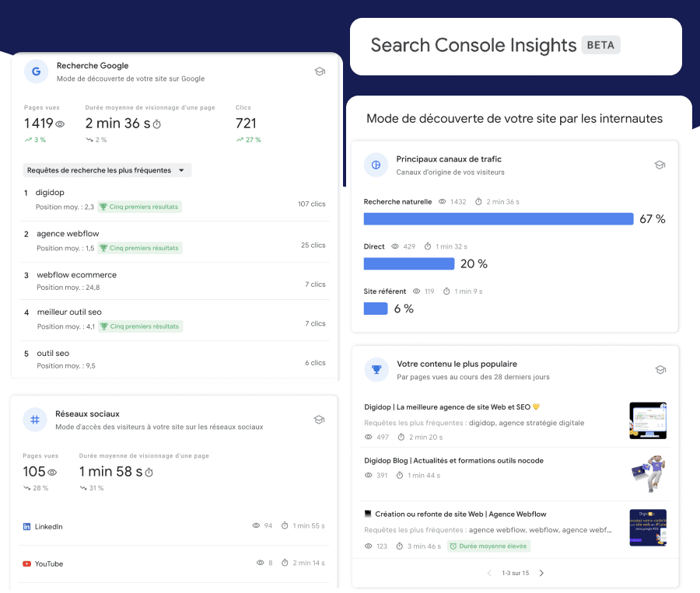Viewport: 700px width, 593px height.
Task: Click the stopwatch icon next to 1 min 44 s
Action: click(x=400, y=476)
